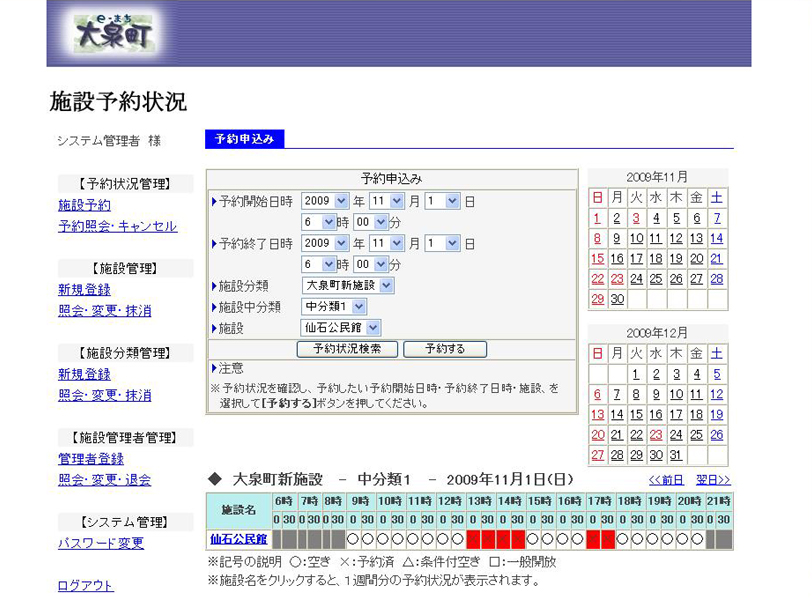The width and height of the screenshot is (812, 600).
Task: Select November 23 in the calendar
Action: (x=617, y=279)
